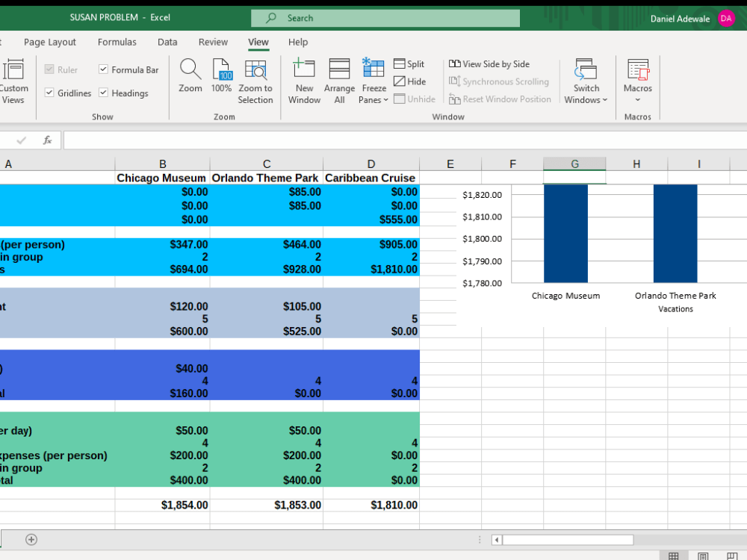Select column C header

coord(267,164)
